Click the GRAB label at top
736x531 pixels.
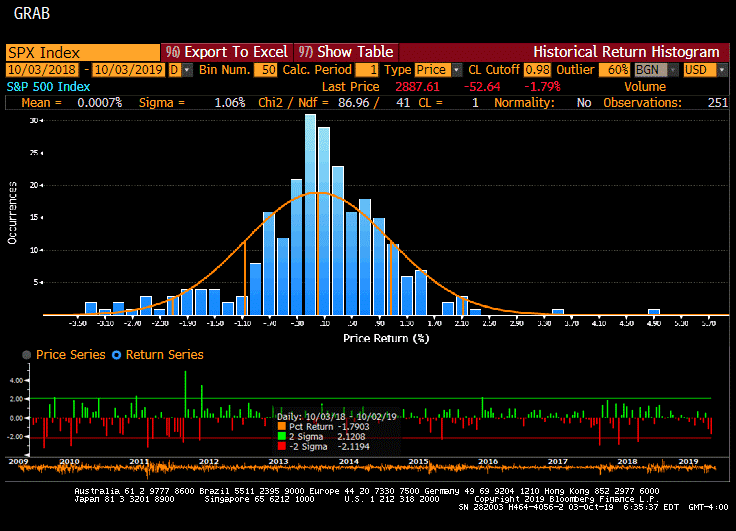pyautogui.click(x=32, y=14)
